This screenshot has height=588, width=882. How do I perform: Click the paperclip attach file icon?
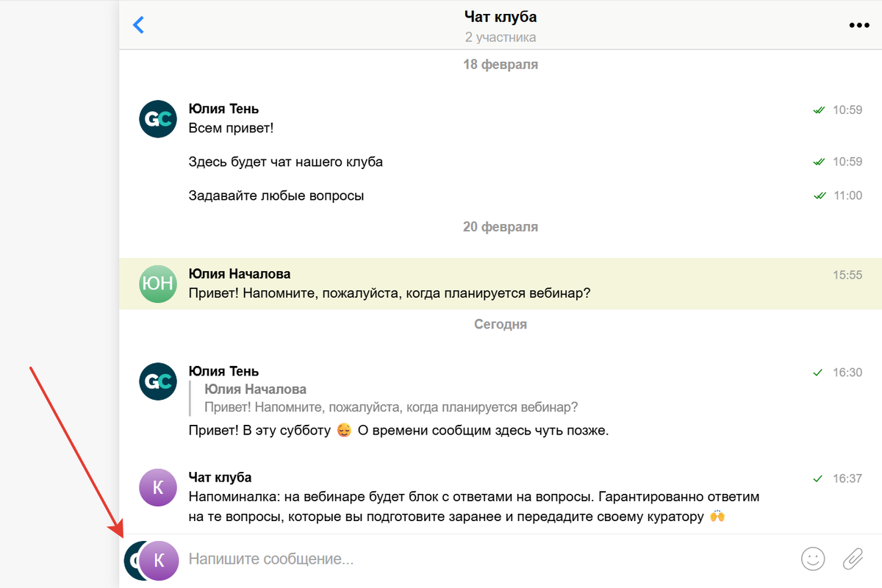point(853,559)
